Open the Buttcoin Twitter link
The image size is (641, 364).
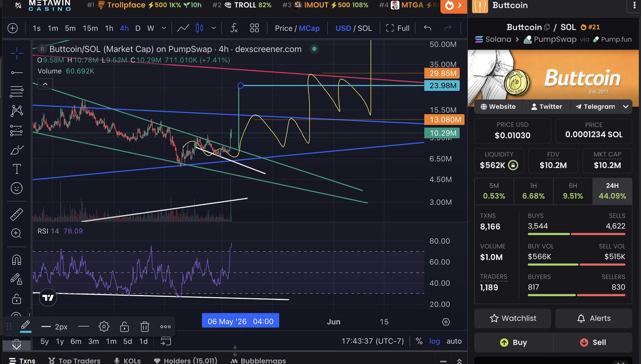pos(545,106)
